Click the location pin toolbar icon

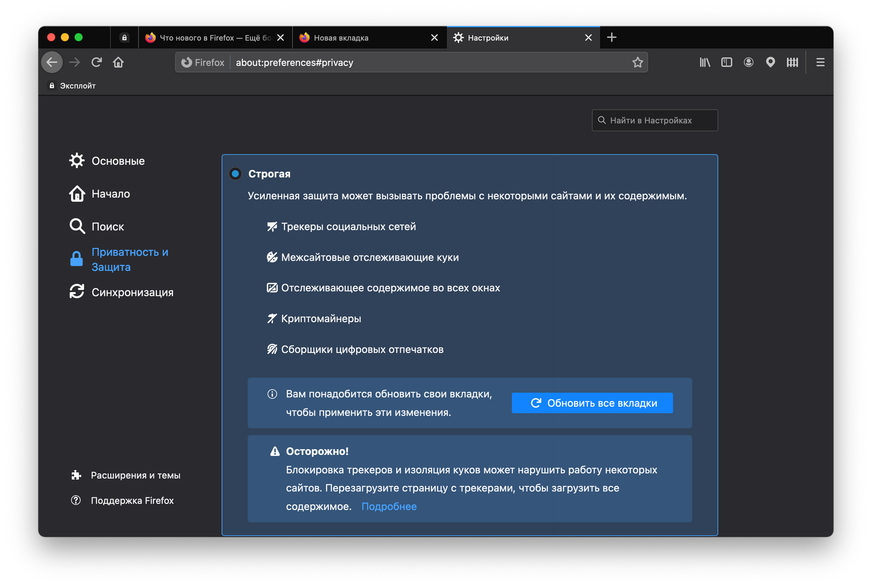770,62
